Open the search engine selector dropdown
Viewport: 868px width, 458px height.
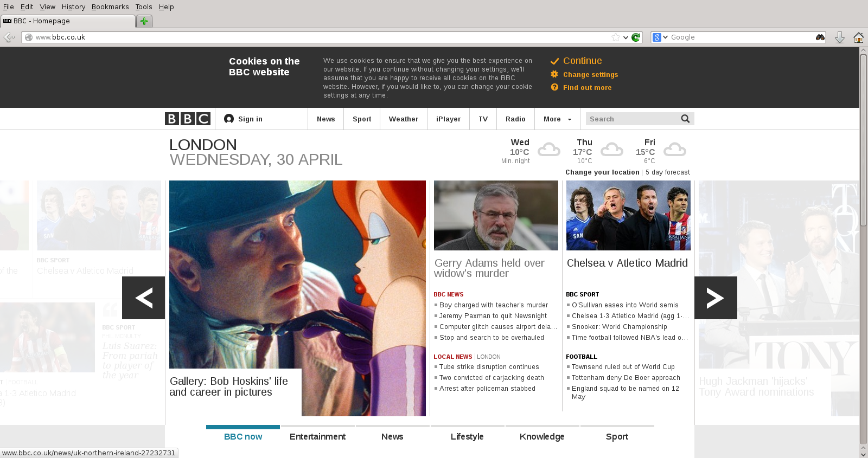coord(660,37)
